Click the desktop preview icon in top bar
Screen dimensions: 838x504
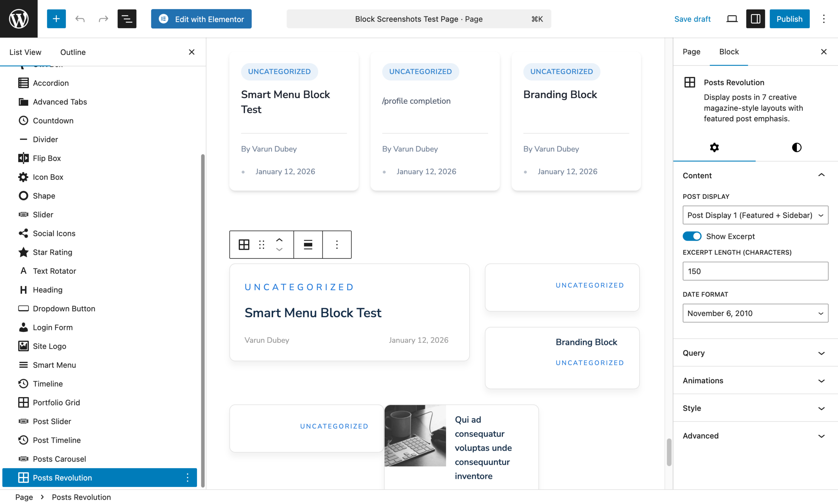[732, 19]
